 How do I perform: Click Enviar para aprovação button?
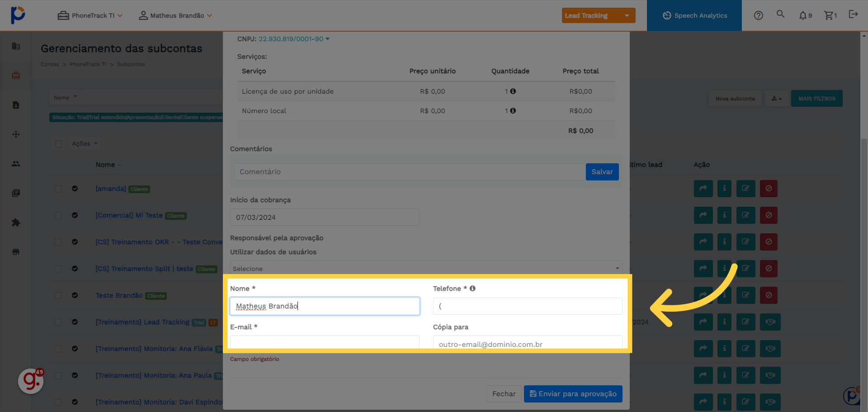(573, 394)
